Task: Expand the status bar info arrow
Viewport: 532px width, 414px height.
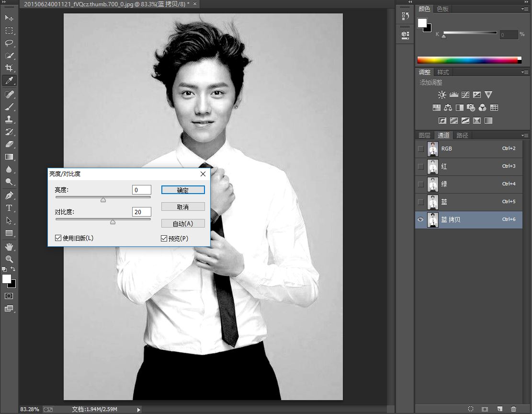Action: click(139, 410)
